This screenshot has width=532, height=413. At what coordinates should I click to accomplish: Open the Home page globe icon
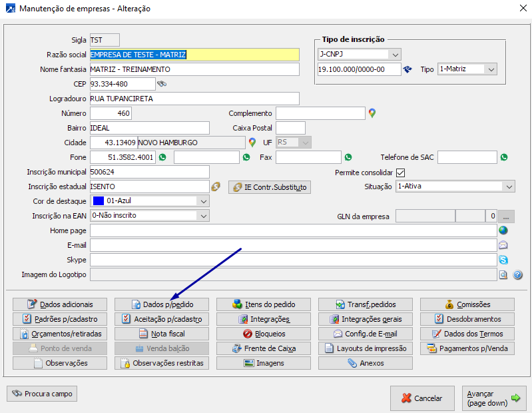503,230
